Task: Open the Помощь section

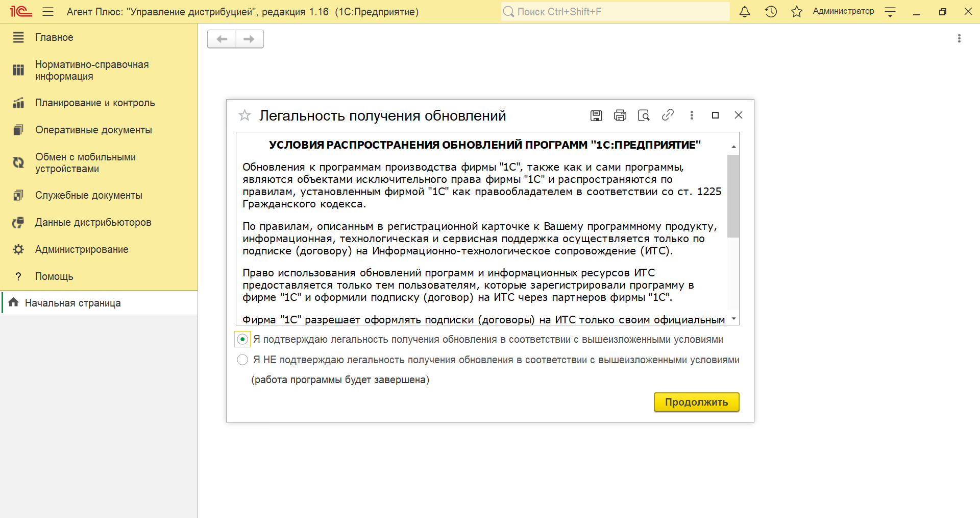Action: click(99, 276)
